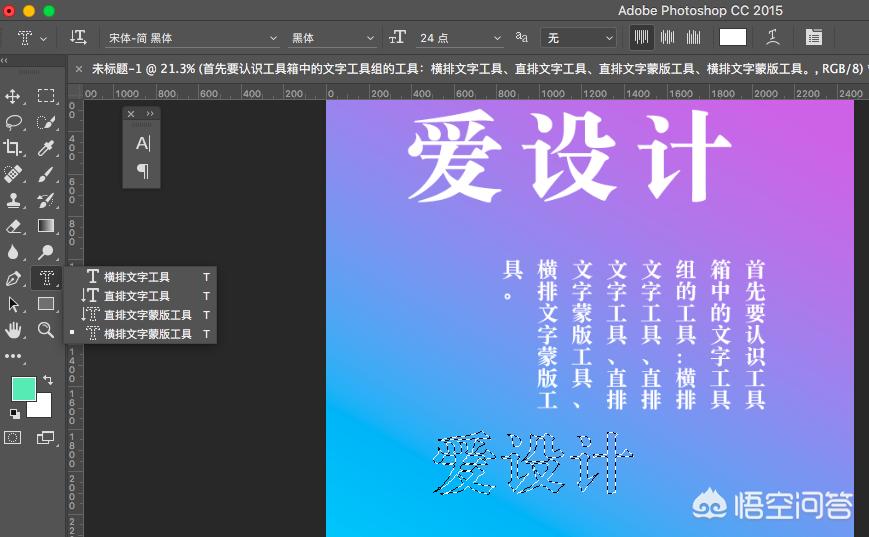The image size is (869, 537).
Task: Select the Lasso tool
Action: pos(13,122)
